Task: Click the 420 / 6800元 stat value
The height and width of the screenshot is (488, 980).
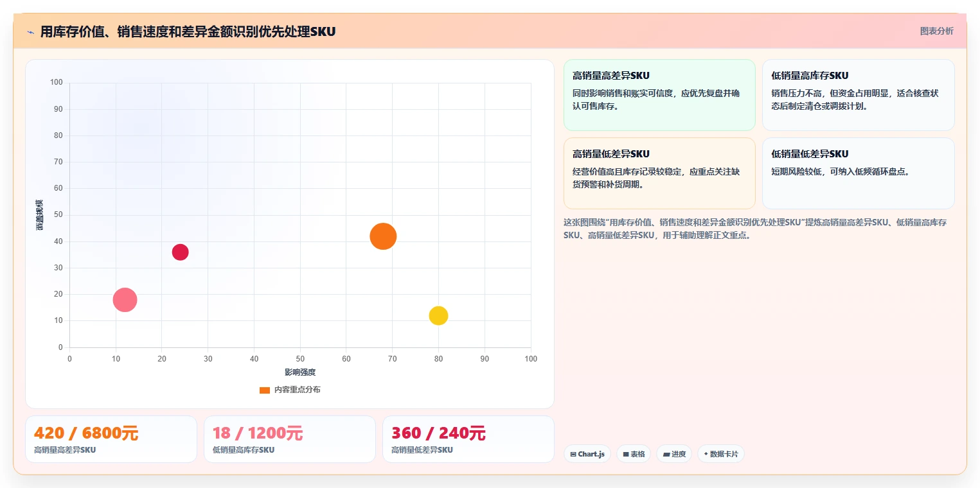Action: coord(86,433)
